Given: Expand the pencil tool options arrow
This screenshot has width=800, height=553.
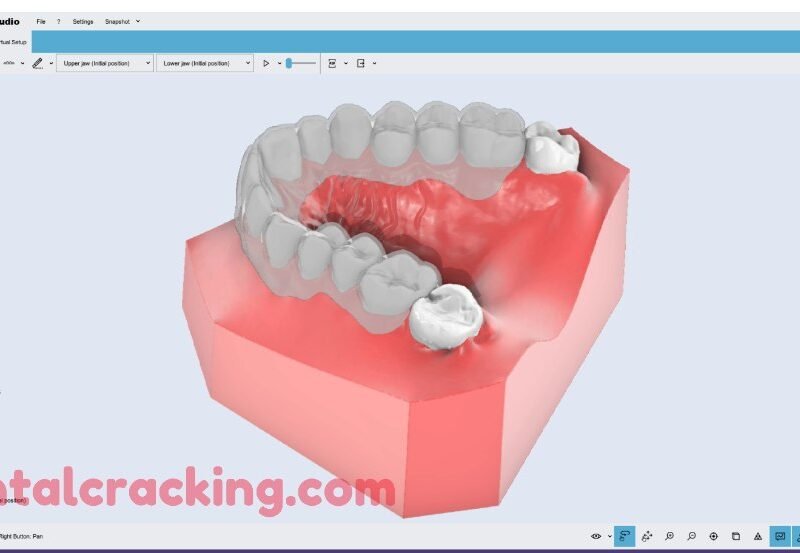Looking at the screenshot, I should [x=51, y=63].
